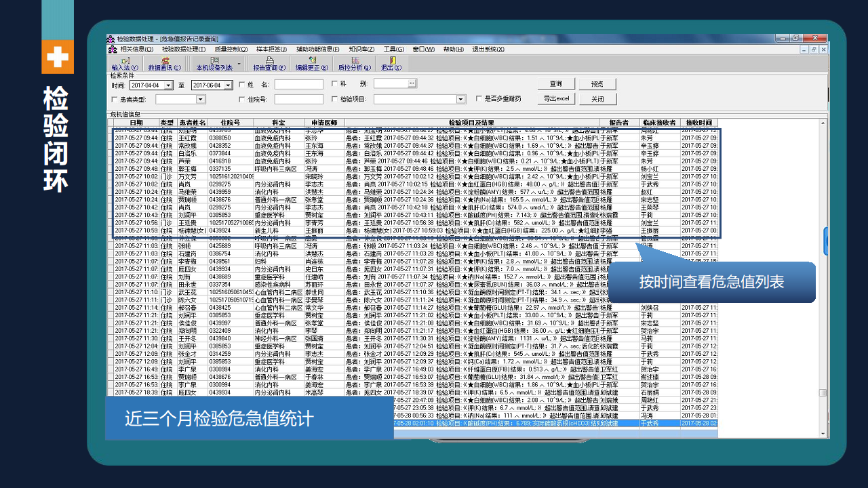Open the 辅助功能信息 menu
The height and width of the screenshot is (488, 868).
click(317, 49)
